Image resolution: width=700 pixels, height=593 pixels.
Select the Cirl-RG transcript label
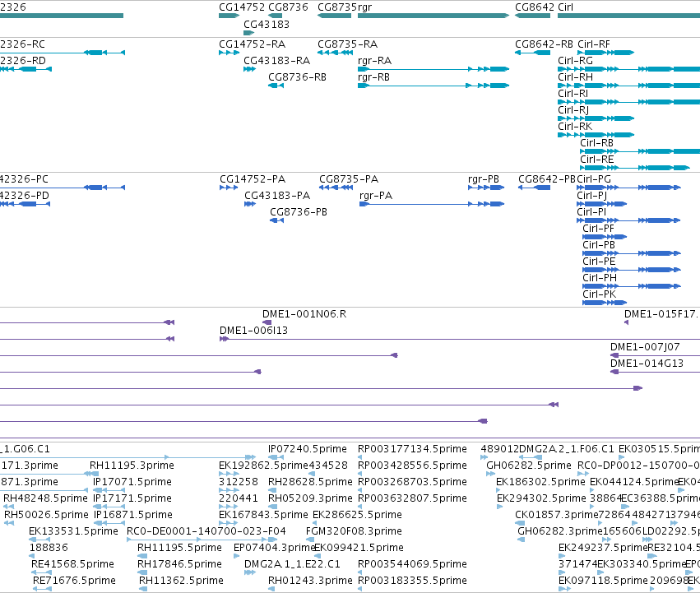(x=576, y=61)
